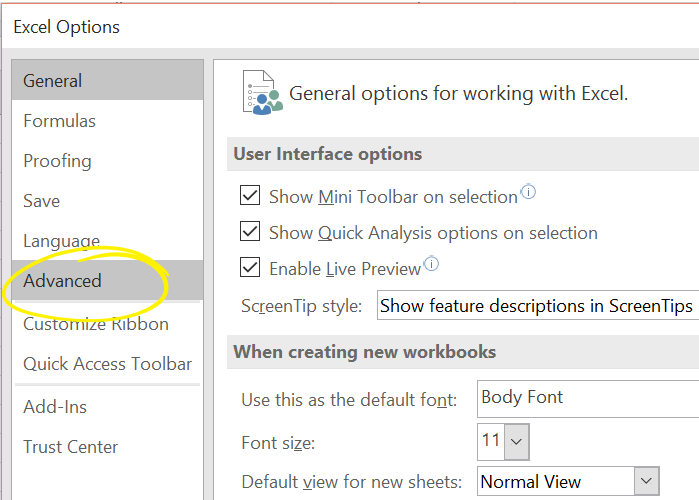Go to the Save options category
The image size is (699, 500).
coord(42,201)
